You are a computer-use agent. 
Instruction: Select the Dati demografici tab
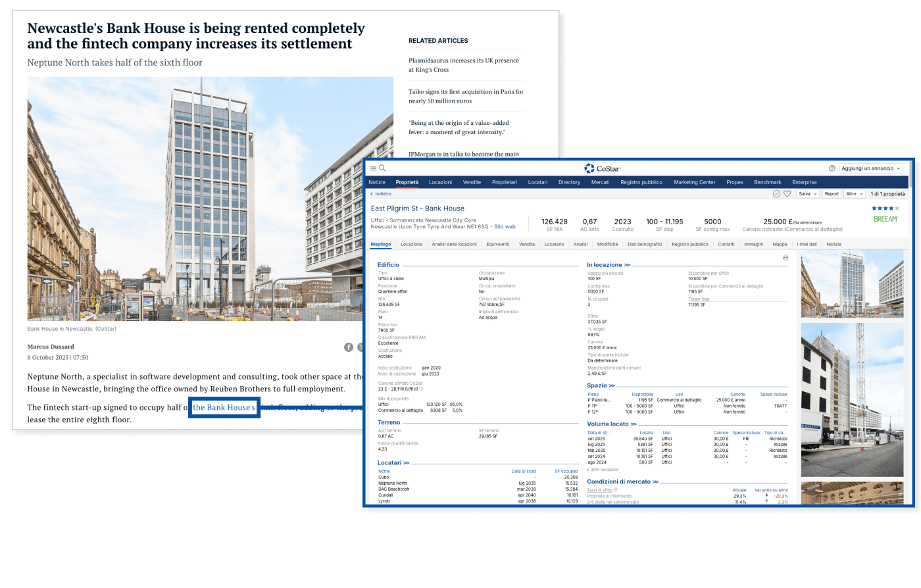[645, 244]
